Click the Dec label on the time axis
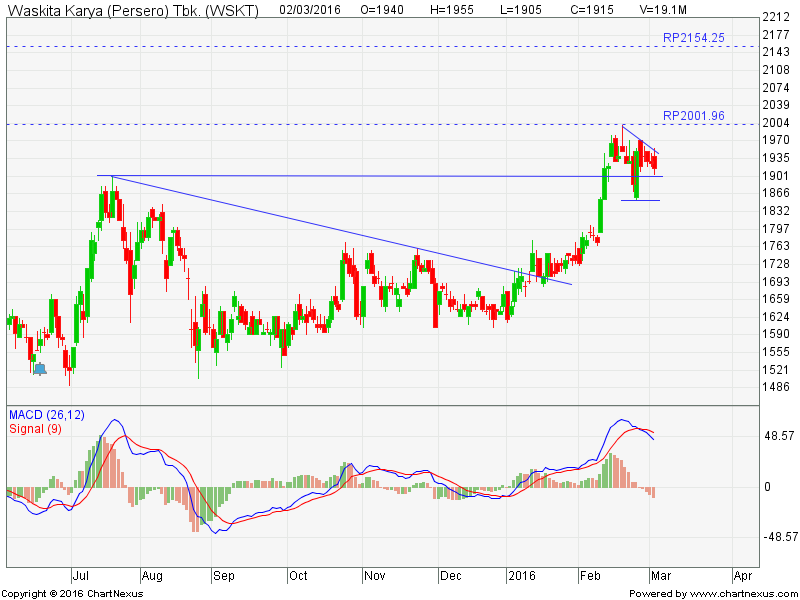This screenshot has height=600, width=800. pos(449,576)
